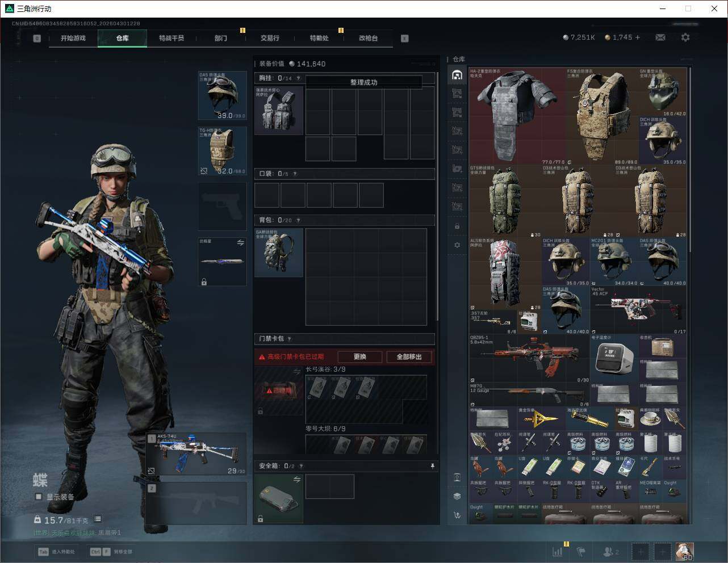Screen dimensions: 728x563
Task: Select the empty pistol slot
Action: click(x=222, y=206)
